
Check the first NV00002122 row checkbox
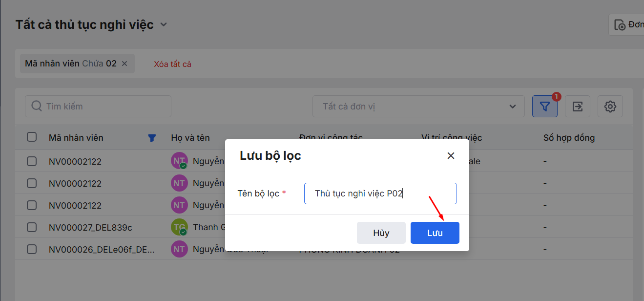tap(32, 161)
